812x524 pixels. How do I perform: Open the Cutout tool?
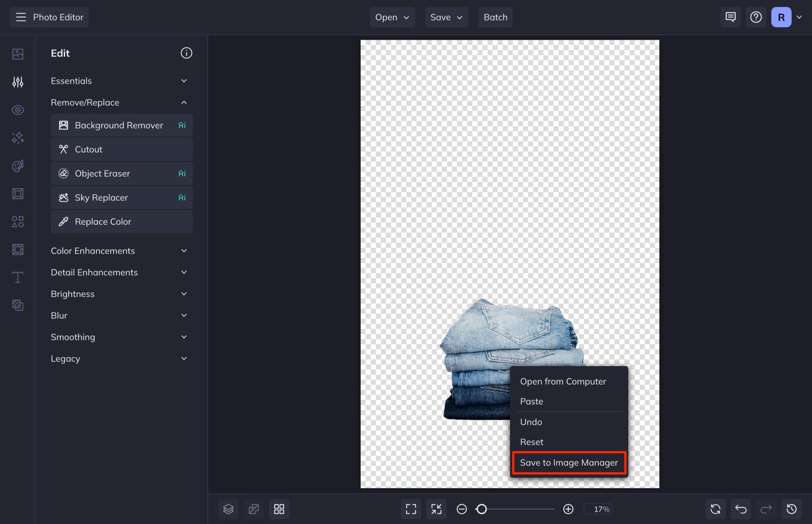click(x=121, y=149)
